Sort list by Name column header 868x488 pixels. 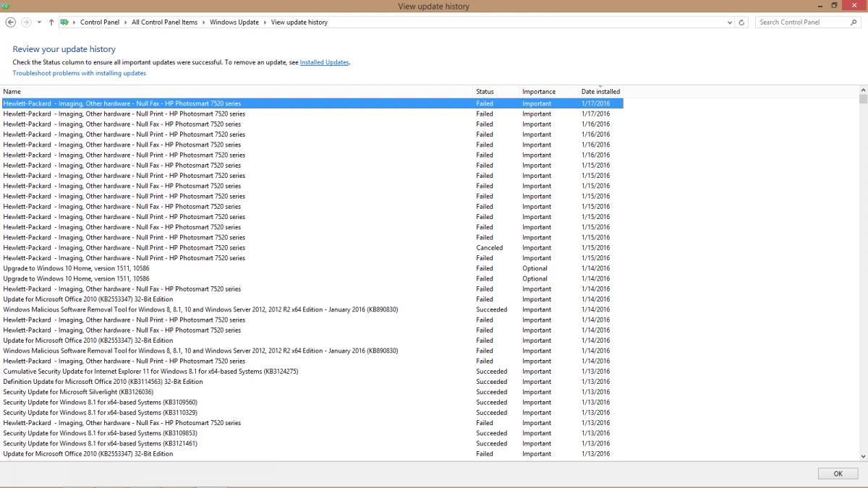click(237, 92)
